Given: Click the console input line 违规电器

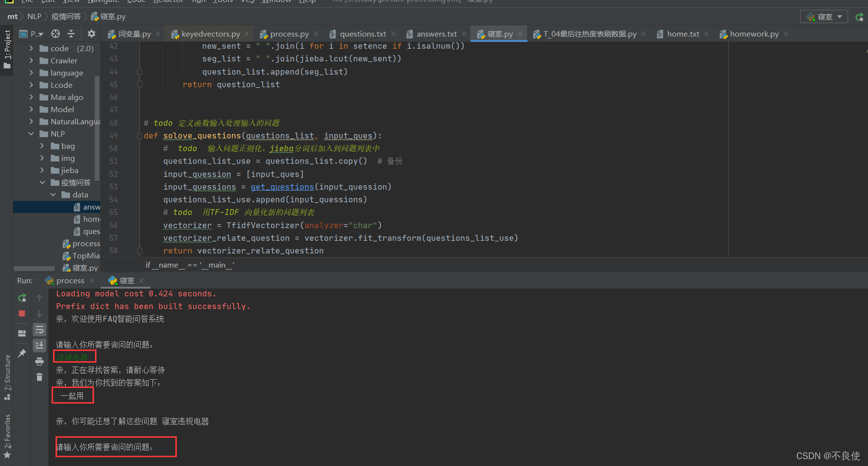Looking at the screenshot, I should [x=72, y=357].
